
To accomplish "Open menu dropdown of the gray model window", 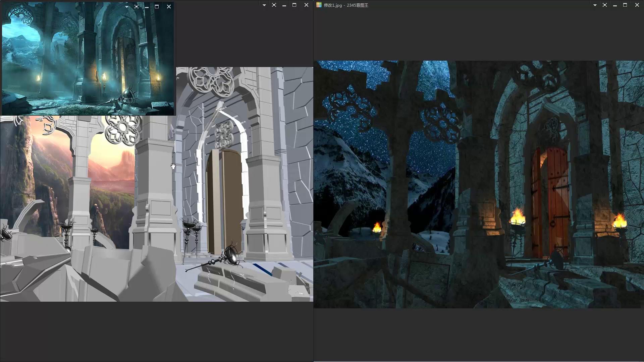I will 264,5.
